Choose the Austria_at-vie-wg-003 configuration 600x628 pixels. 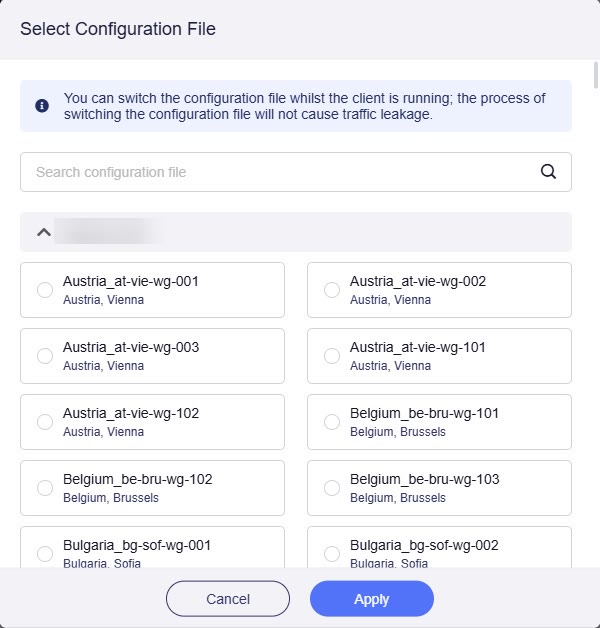point(45,356)
